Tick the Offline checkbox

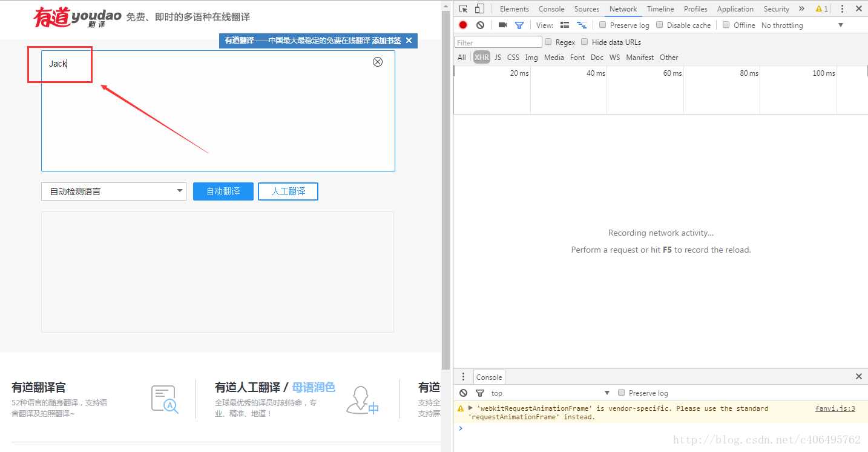726,25
